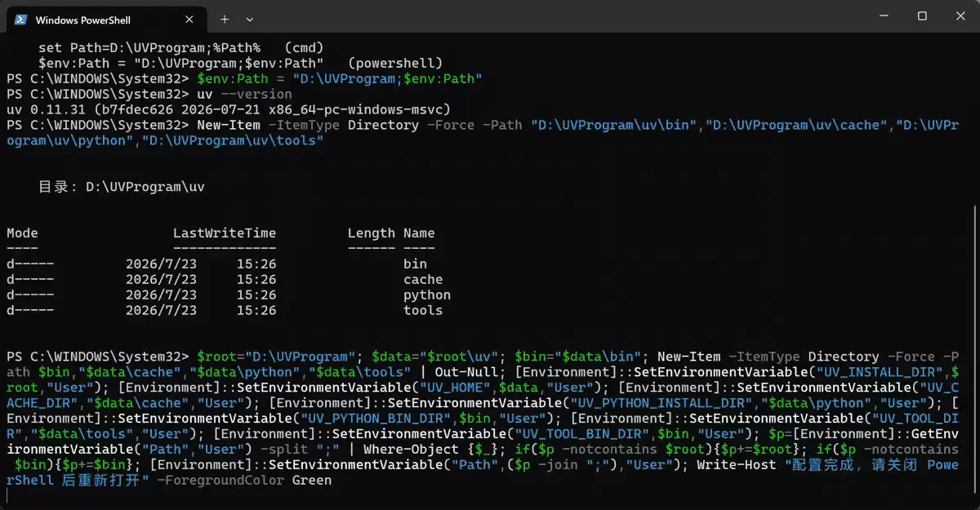Click the 'python' directory name in listing
This screenshot has height=510, width=980.
427,295
